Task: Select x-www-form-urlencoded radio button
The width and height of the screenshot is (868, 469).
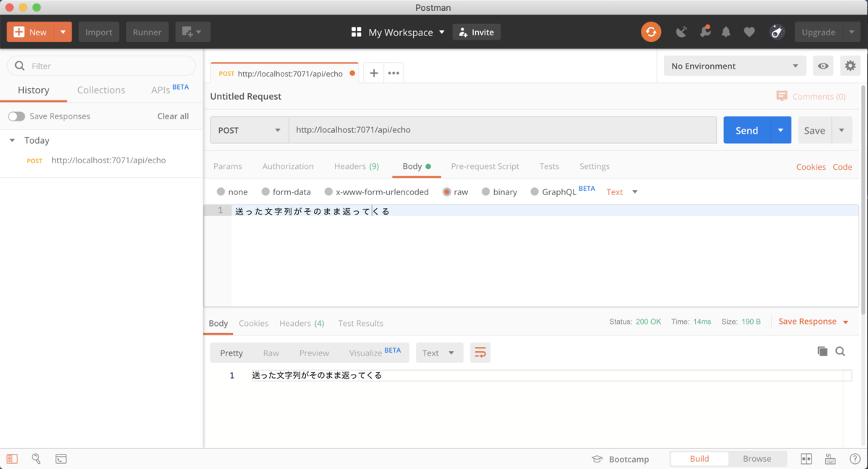Action: pyautogui.click(x=328, y=192)
